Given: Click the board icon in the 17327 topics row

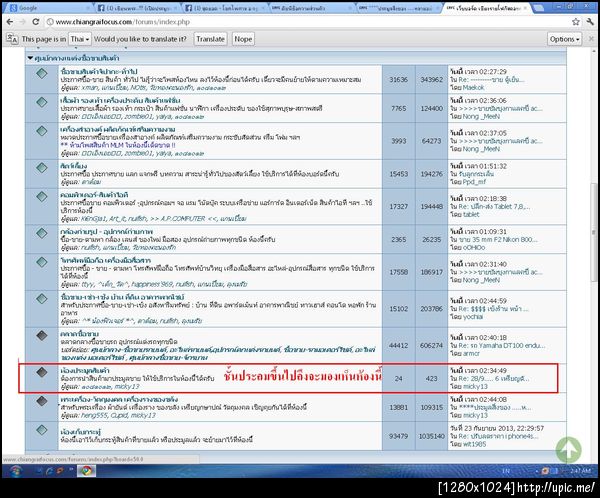Looking at the screenshot, I should click(42, 196).
